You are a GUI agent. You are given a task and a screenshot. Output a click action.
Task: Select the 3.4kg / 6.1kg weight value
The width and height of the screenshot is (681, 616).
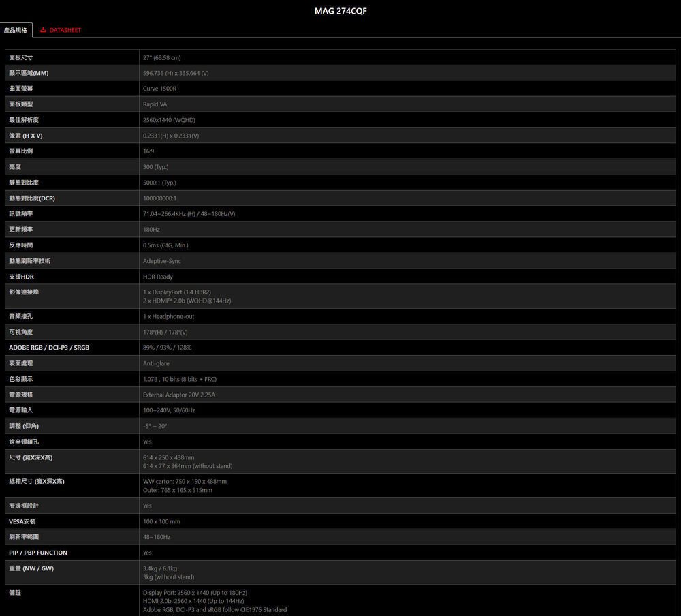[x=160, y=568]
